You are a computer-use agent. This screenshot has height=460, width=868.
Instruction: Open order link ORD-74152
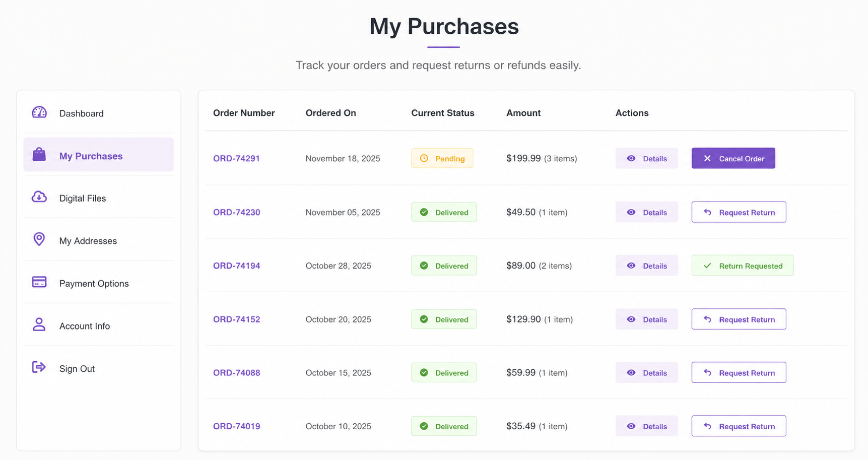[x=236, y=319]
